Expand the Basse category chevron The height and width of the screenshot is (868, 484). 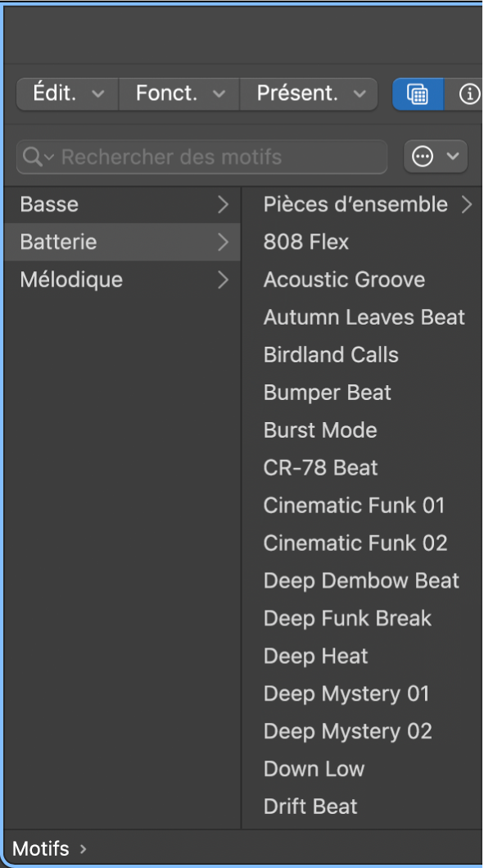pos(223,205)
